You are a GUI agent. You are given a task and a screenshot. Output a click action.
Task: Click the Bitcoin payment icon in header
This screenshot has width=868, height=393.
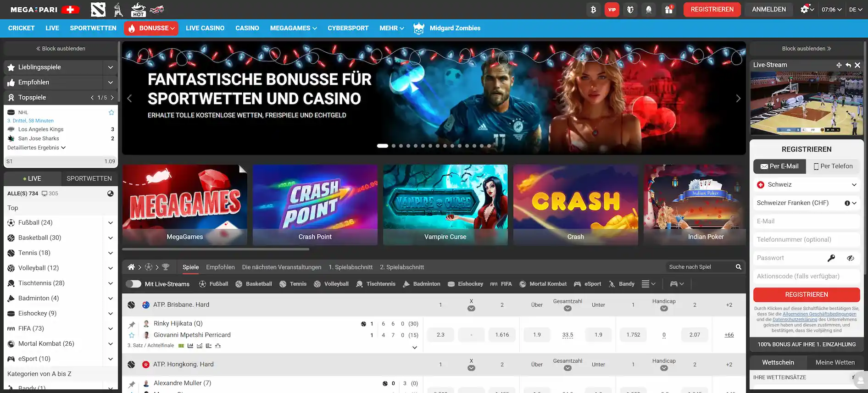tap(593, 10)
